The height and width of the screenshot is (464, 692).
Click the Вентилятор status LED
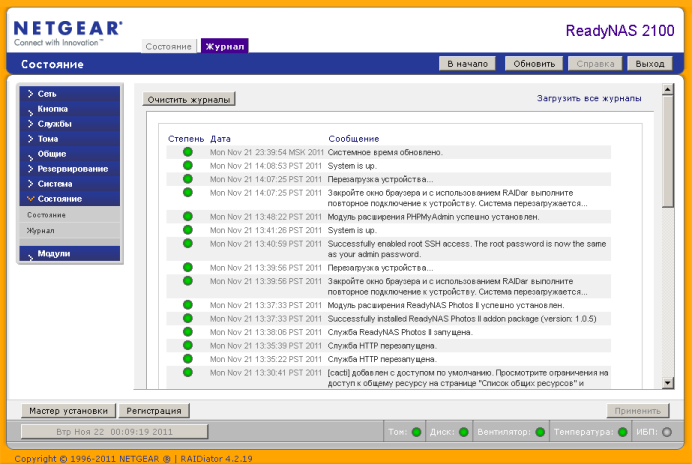pyautogui.click(x=540, y=432)
